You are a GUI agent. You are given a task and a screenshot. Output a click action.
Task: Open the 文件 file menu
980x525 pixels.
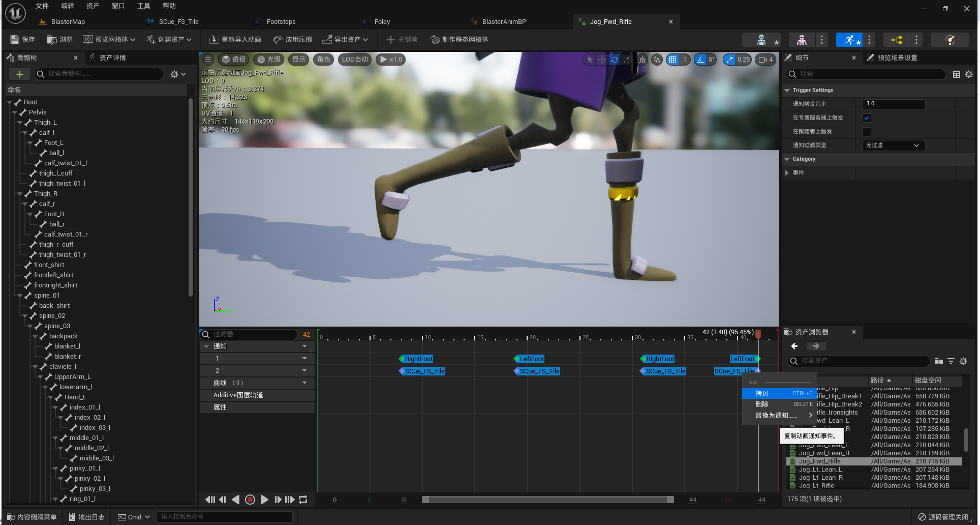42,6
